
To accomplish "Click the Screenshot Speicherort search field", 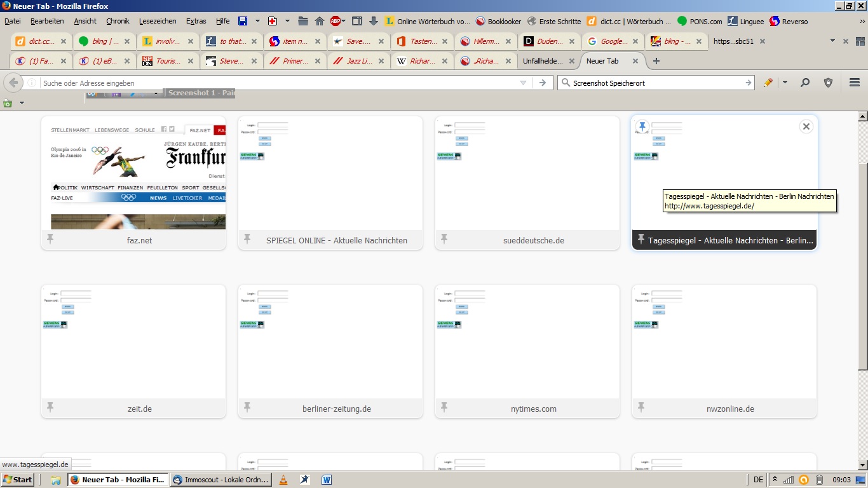I will point(656,83).
